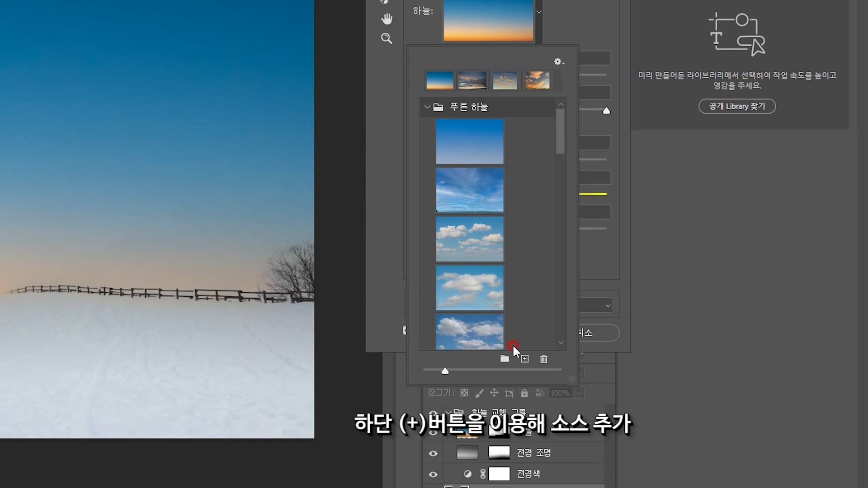Hide the 전경색 layer

pyautogui.click(x=433, y=474)
